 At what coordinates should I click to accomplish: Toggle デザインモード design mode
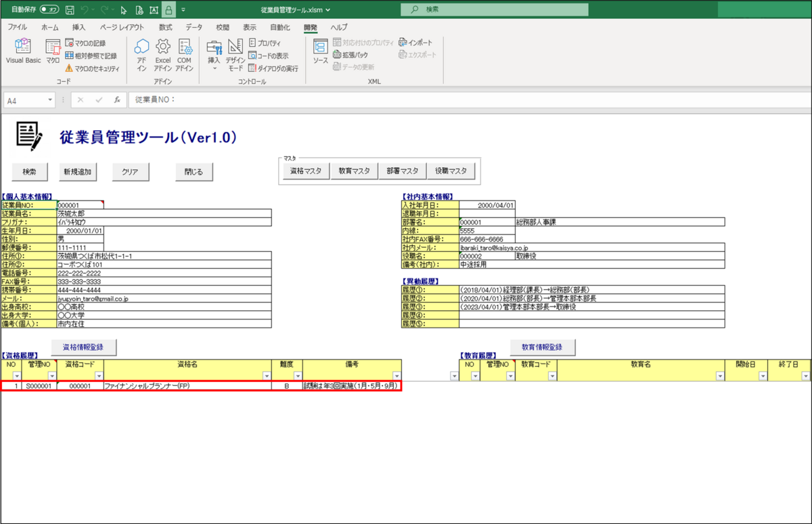click(235, 55)
